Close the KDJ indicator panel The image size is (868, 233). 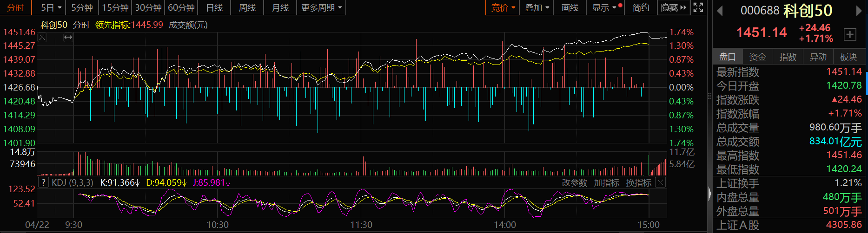pyautogui.click(x=660, y=182)
